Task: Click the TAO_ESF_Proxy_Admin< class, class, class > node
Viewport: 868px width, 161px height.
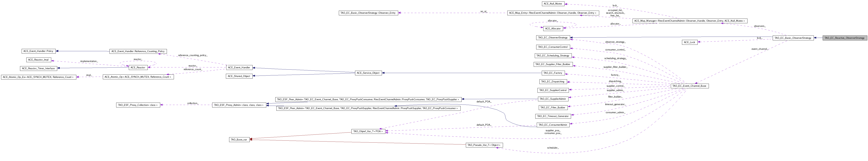Action: coord(239,105)
